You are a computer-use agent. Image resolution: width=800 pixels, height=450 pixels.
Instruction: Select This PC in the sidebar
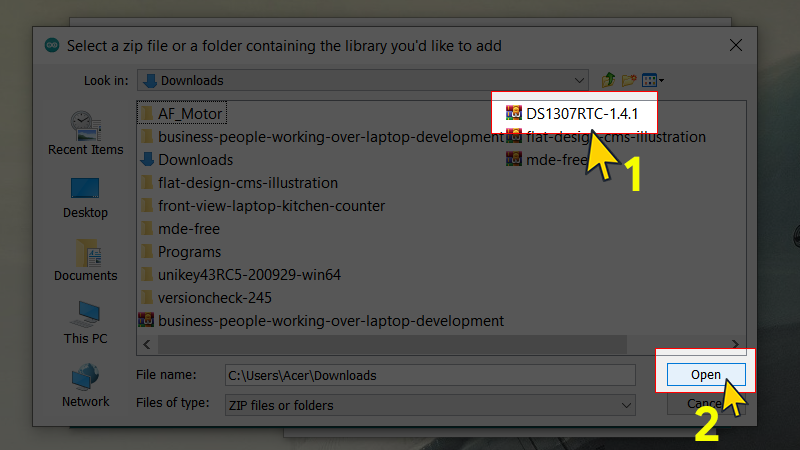(x=86, y=323)
